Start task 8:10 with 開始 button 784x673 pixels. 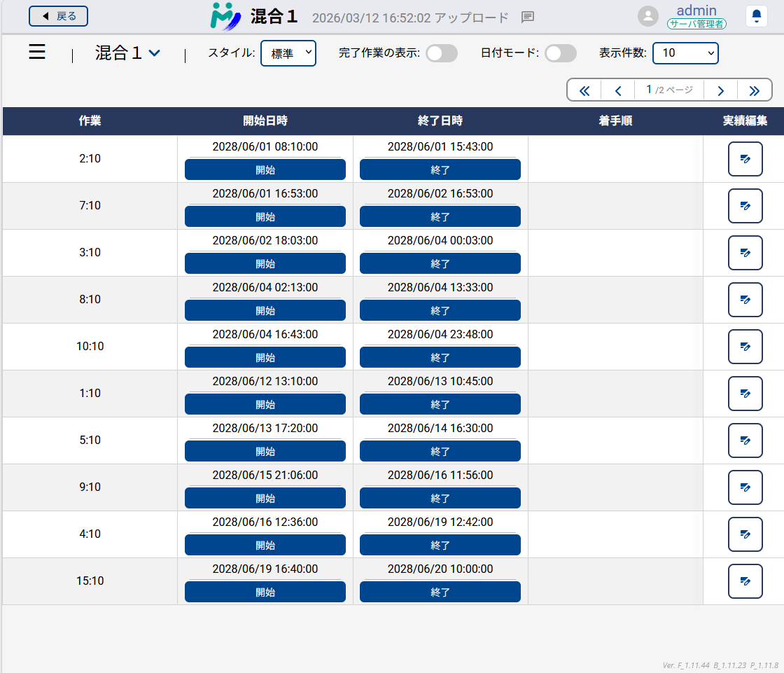(x=265, y=310)
